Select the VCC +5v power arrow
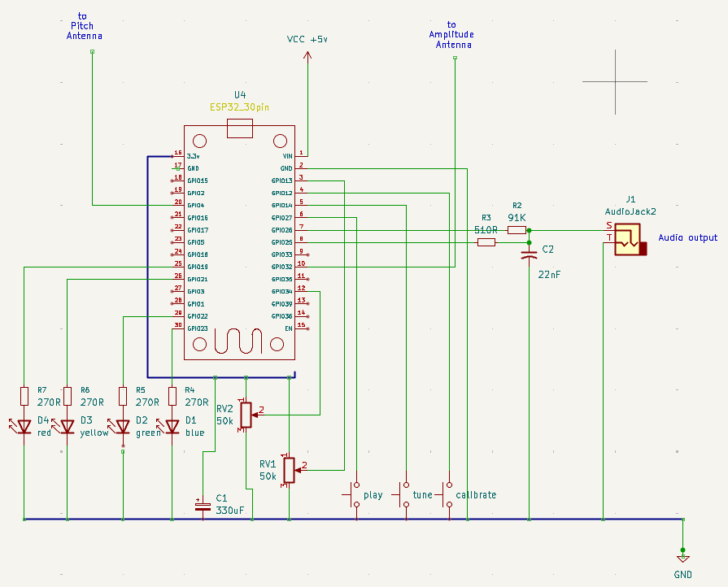The height and width of the screenshot is (587, 728). (x=307, y=55)
